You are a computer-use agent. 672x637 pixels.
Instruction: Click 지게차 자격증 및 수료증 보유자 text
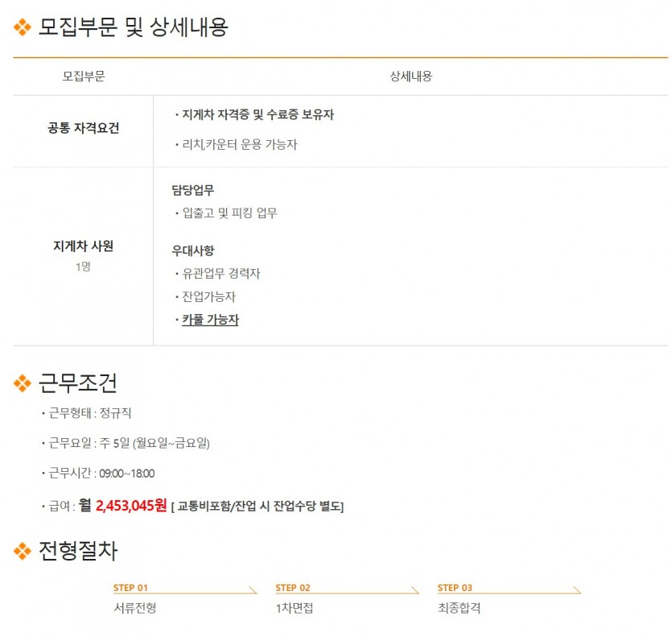[x=258, y=114]
